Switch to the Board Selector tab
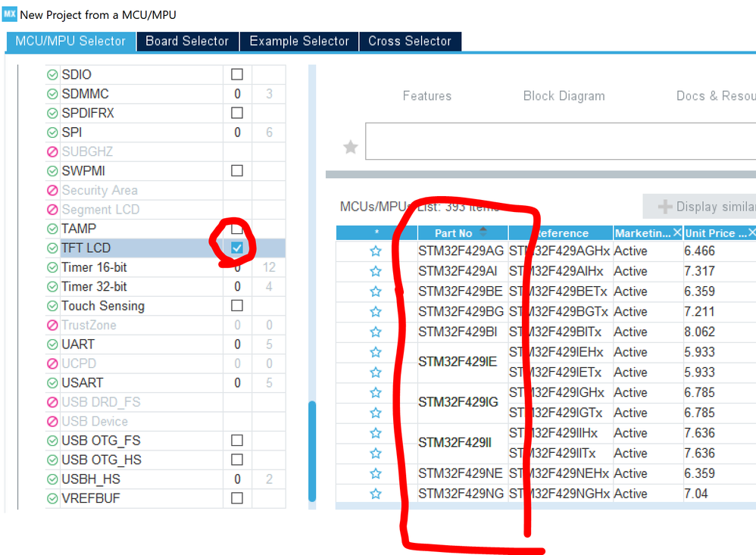 click(187, 42)
